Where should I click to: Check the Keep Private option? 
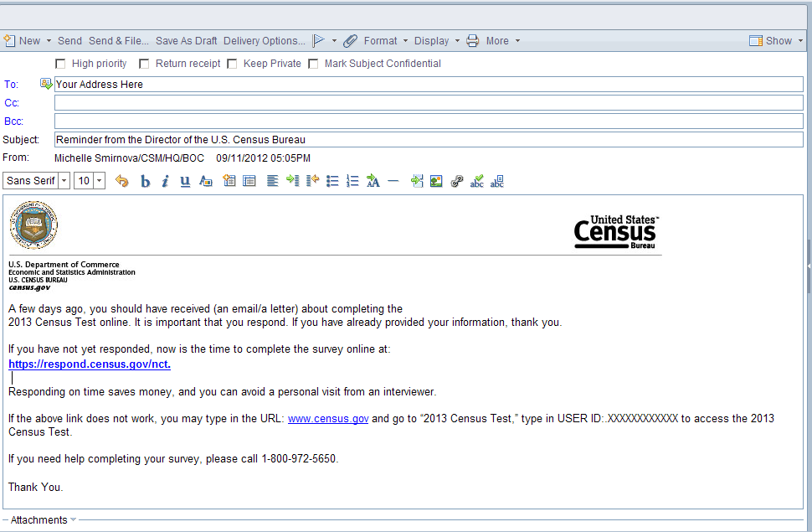point(232,64)
